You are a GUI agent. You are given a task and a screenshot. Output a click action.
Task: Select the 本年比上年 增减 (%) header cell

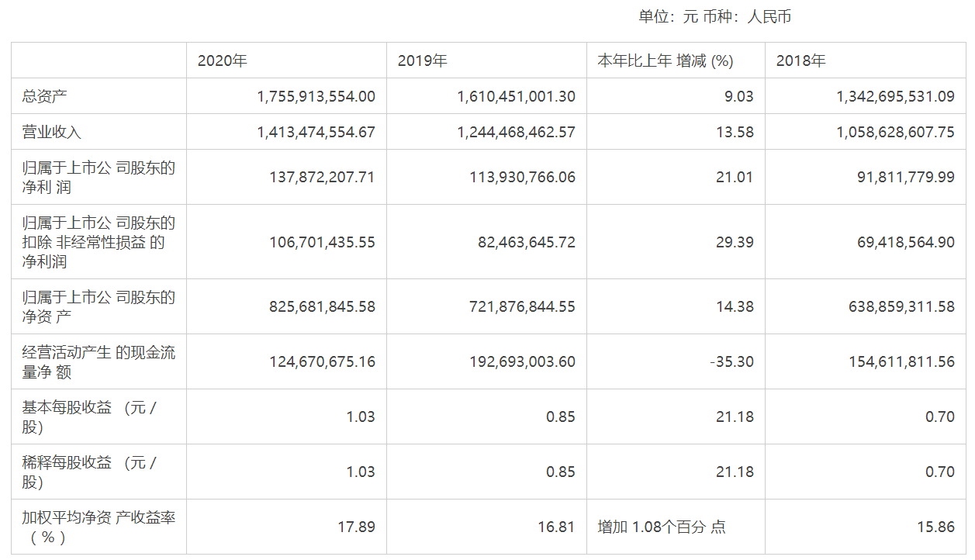[x=665, y=60]
